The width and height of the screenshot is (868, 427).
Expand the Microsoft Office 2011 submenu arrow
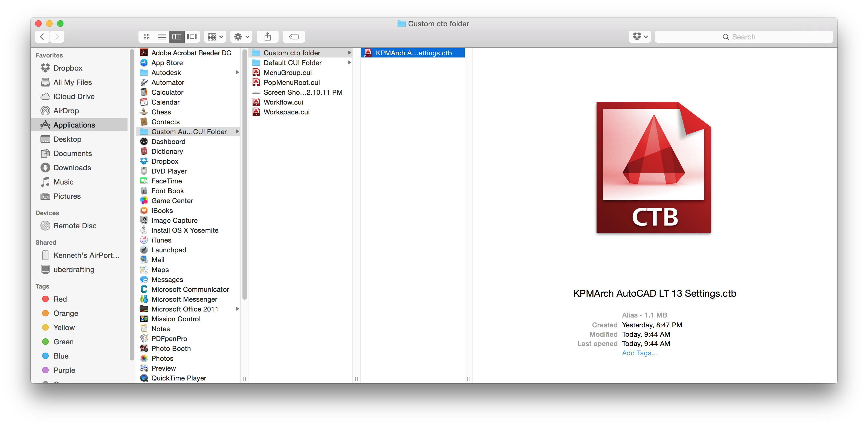pos(238,308)
